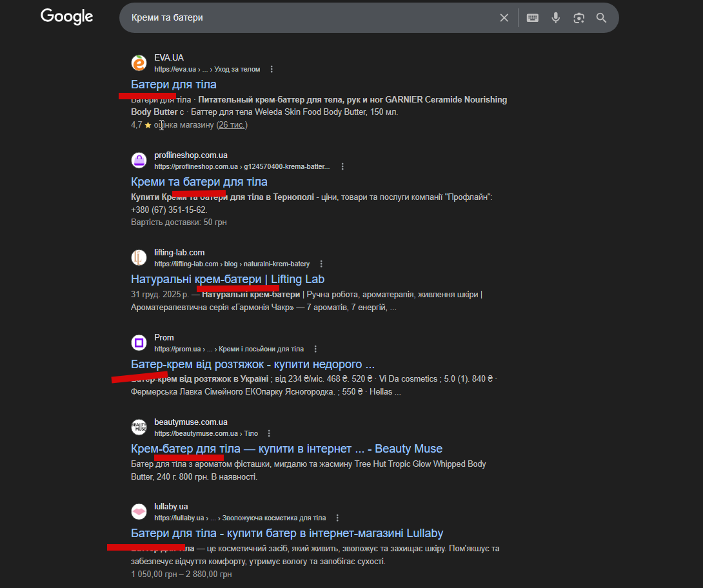Open 'Натуральні крем-батери | Lifting Lab' link
The image size is (703, 588).
coord(227,279)
